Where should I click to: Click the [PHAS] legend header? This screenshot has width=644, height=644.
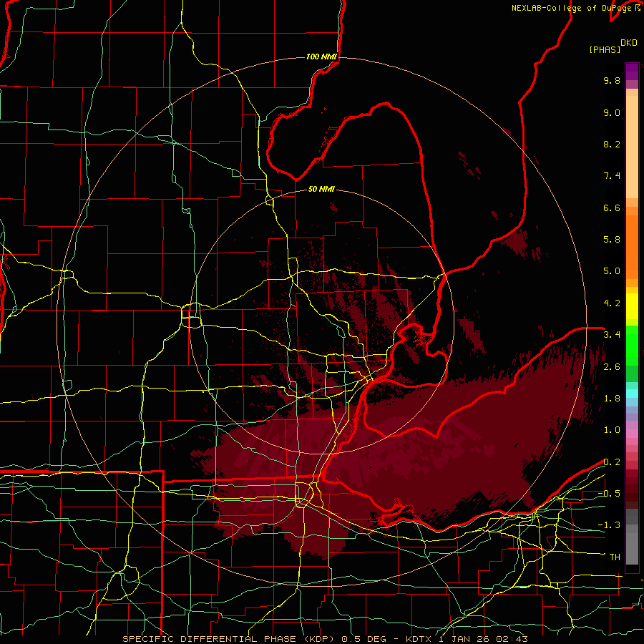click(x=605, y=50)
